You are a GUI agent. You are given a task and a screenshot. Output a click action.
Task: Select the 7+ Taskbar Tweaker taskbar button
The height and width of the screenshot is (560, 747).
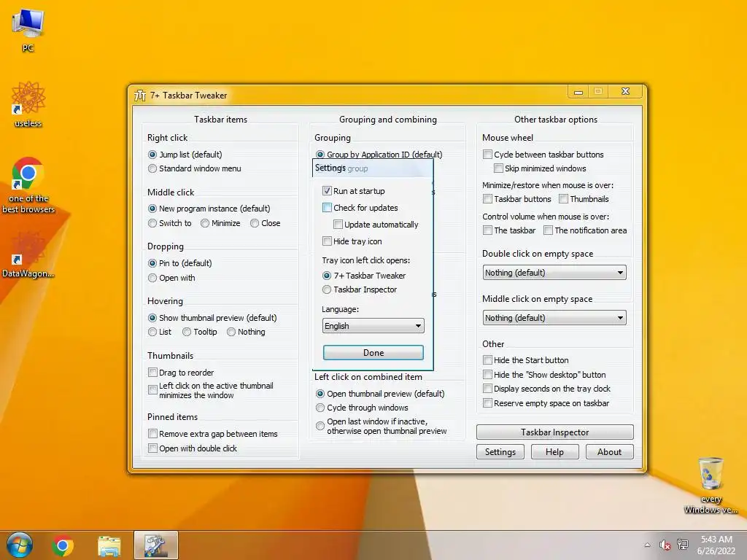[156, 545]
